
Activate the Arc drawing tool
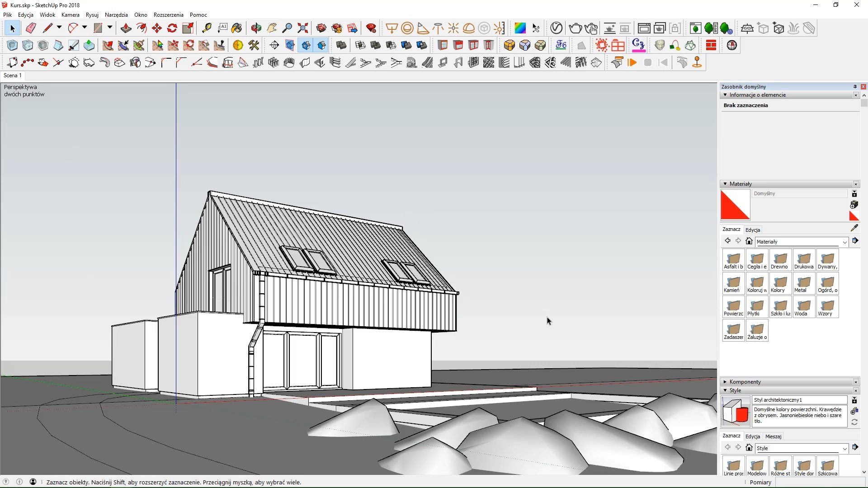(73, 28)
